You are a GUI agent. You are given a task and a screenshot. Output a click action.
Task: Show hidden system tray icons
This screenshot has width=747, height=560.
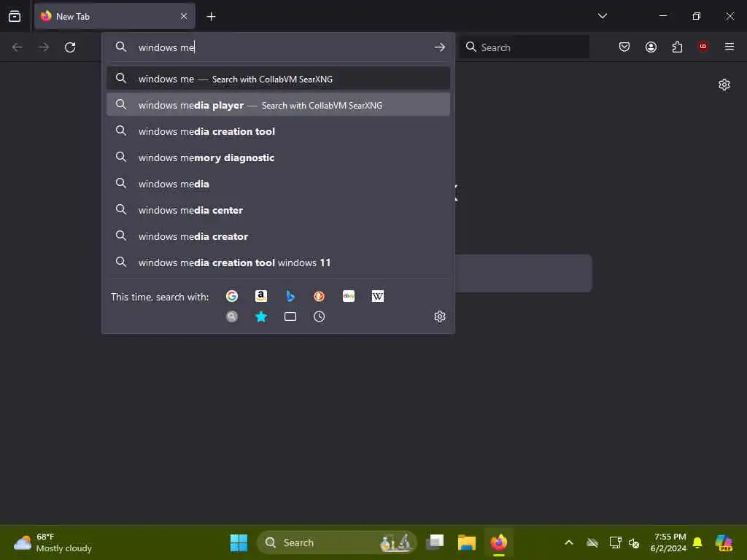coord(569,542)
